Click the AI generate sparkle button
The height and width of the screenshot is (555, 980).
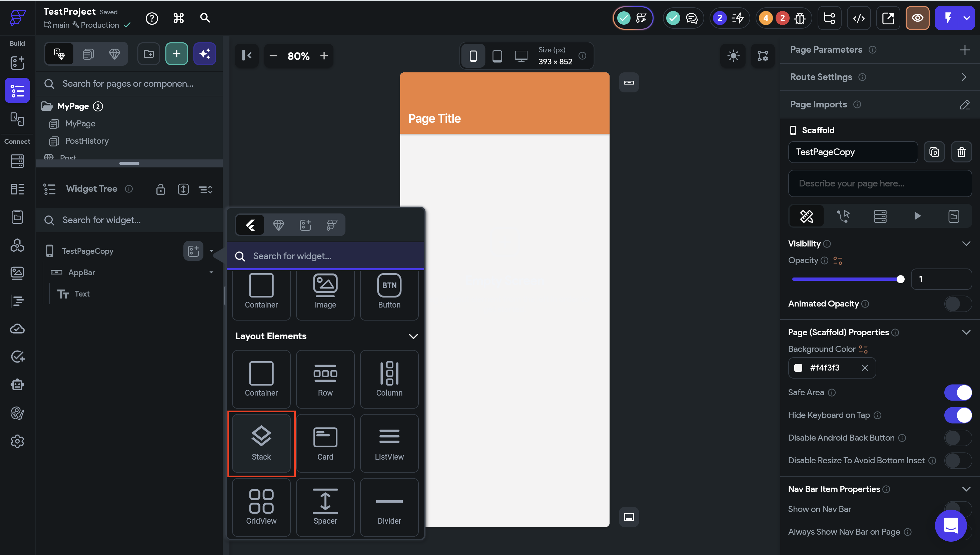(205, 54)
